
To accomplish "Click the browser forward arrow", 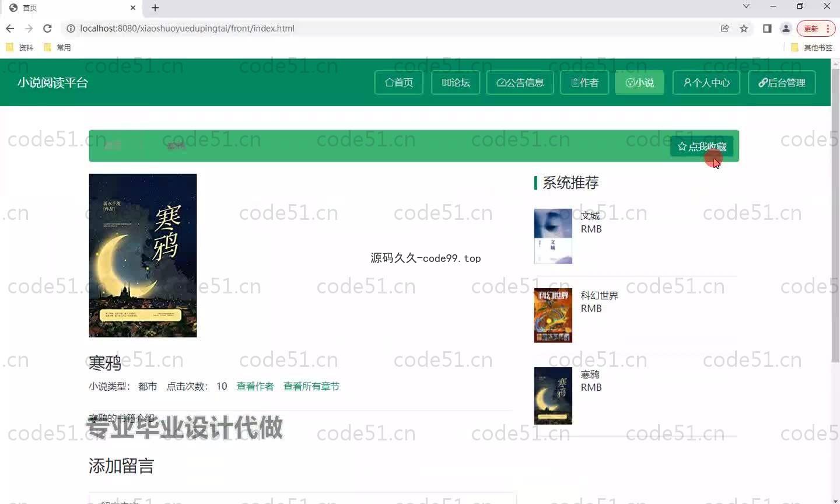I will click(x=29, y=28).
